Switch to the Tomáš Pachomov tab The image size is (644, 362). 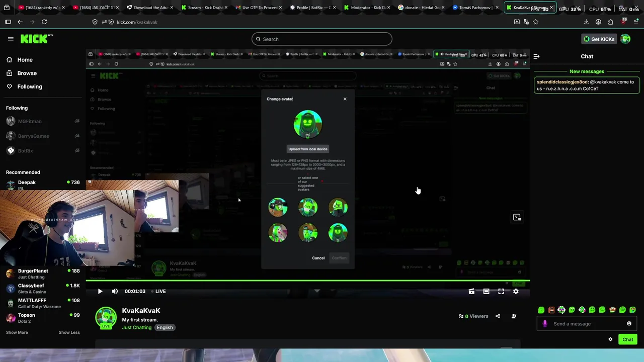(475, 8)
